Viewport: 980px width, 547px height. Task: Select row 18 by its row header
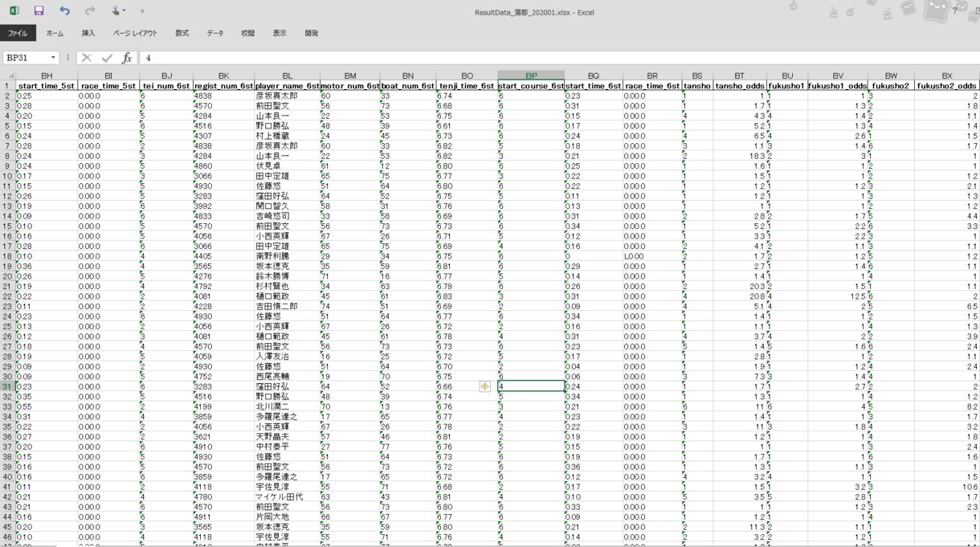coord(8,255)
